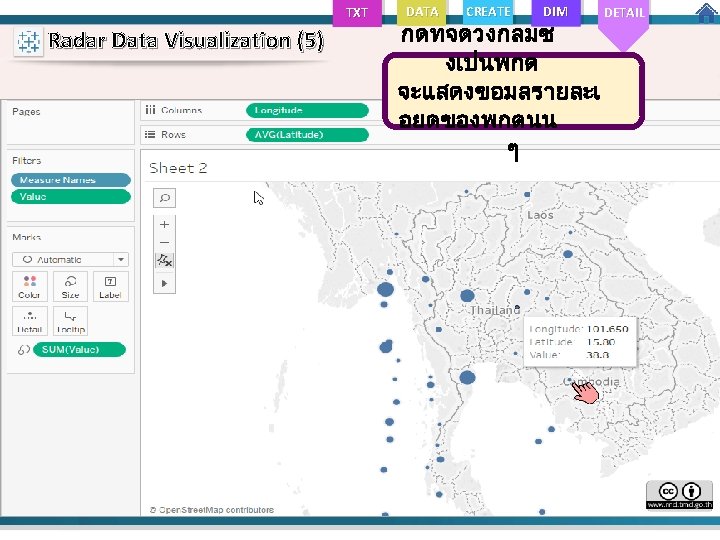The width and height of the screenshot is (720, 540).
Task: Select the Measure Names filter pill
Action: point(71,180)
